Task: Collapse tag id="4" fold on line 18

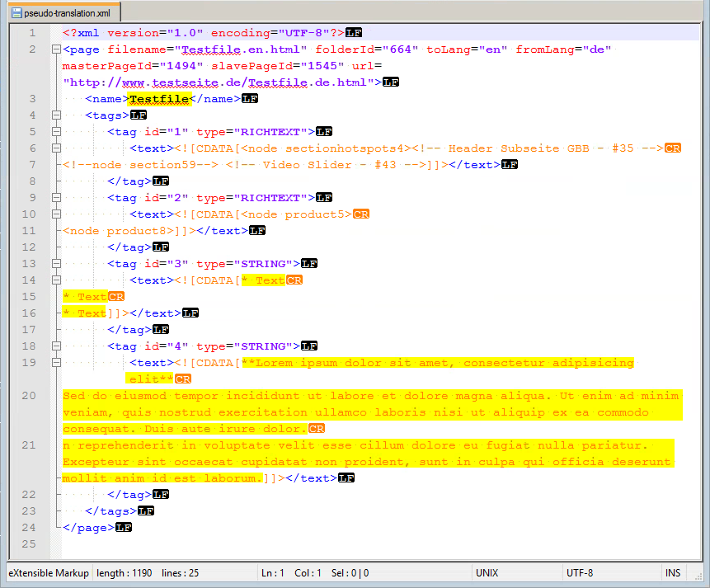Action: click(55, 346)
